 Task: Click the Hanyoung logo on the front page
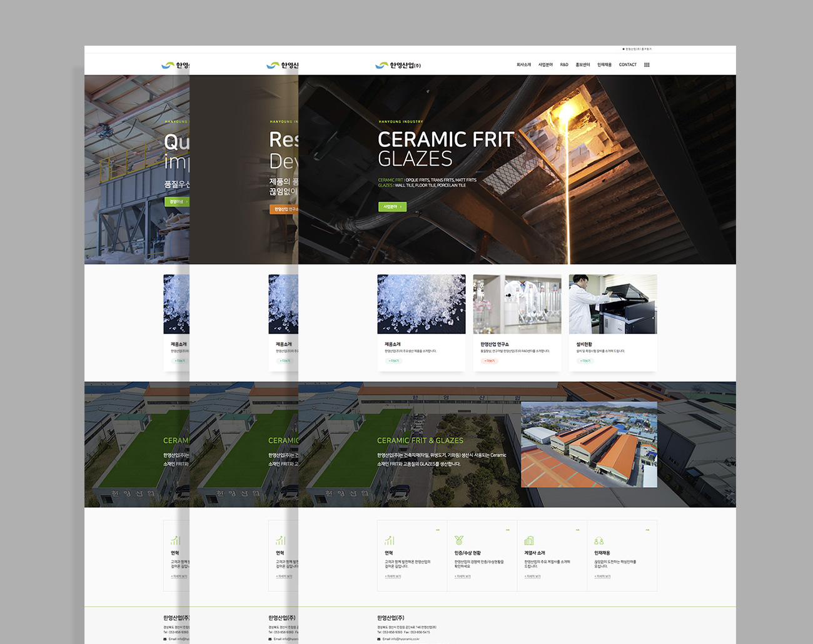pyautogui.click(x=398, y=65)
